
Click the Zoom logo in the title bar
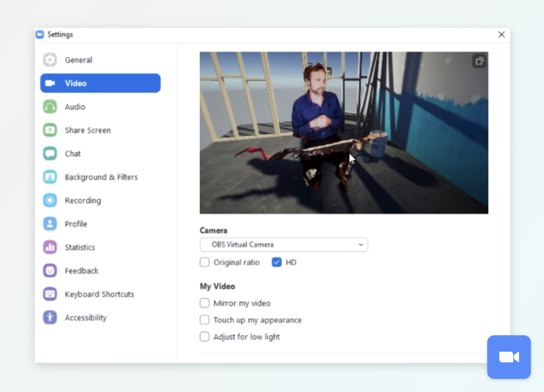[40, 35]
